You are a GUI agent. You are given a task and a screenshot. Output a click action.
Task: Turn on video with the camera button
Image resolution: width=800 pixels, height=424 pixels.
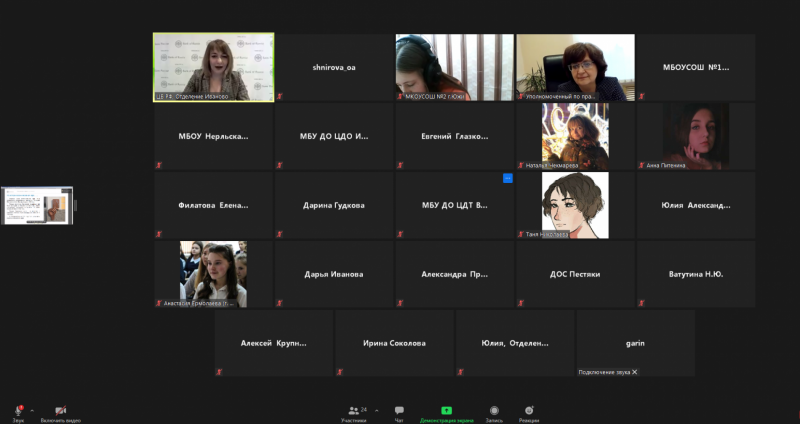click(x=60, y=410)
